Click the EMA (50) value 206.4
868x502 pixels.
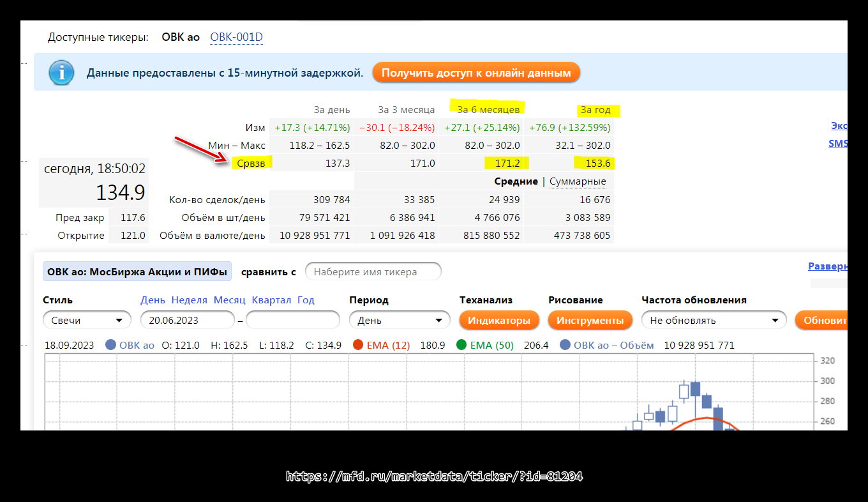pyautogui.click(x=536, y=346)
